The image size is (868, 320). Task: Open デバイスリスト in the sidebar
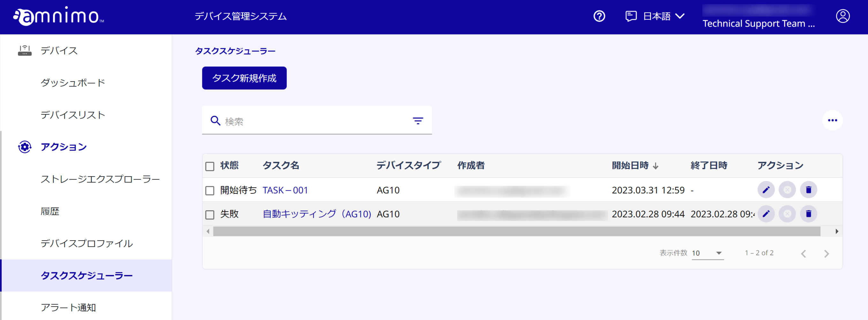(x=73, y=115)
